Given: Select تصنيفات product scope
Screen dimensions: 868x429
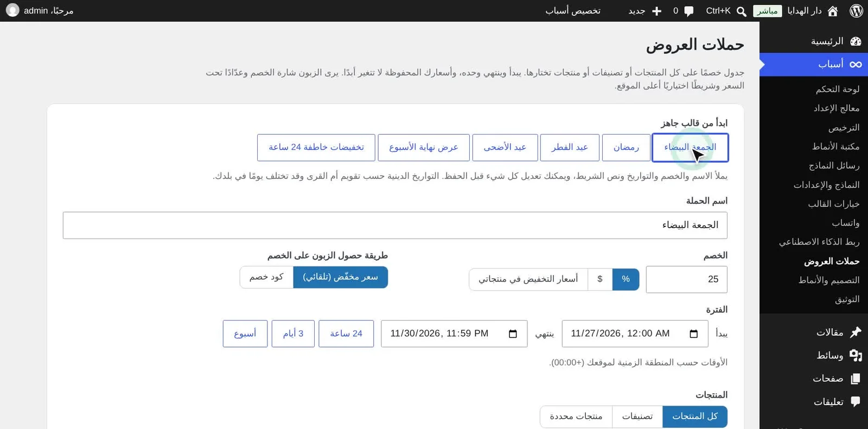Looking at the screenshot, I should pos(637,417).
